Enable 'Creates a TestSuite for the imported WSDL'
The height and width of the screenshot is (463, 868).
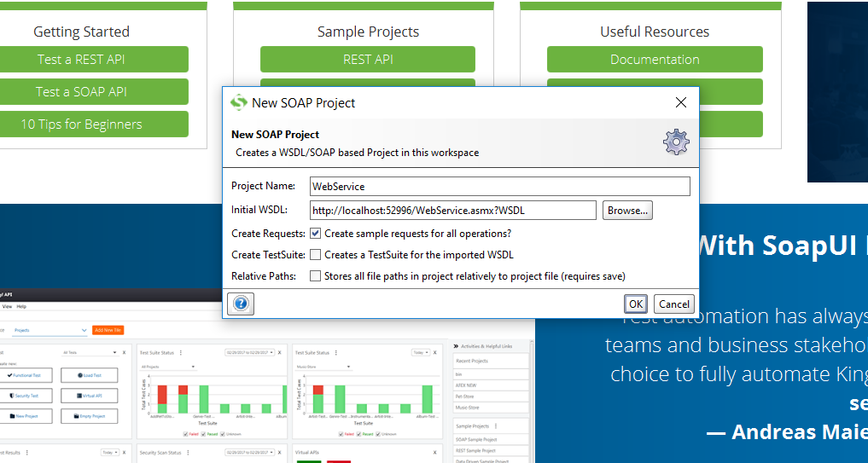(315, 254)
